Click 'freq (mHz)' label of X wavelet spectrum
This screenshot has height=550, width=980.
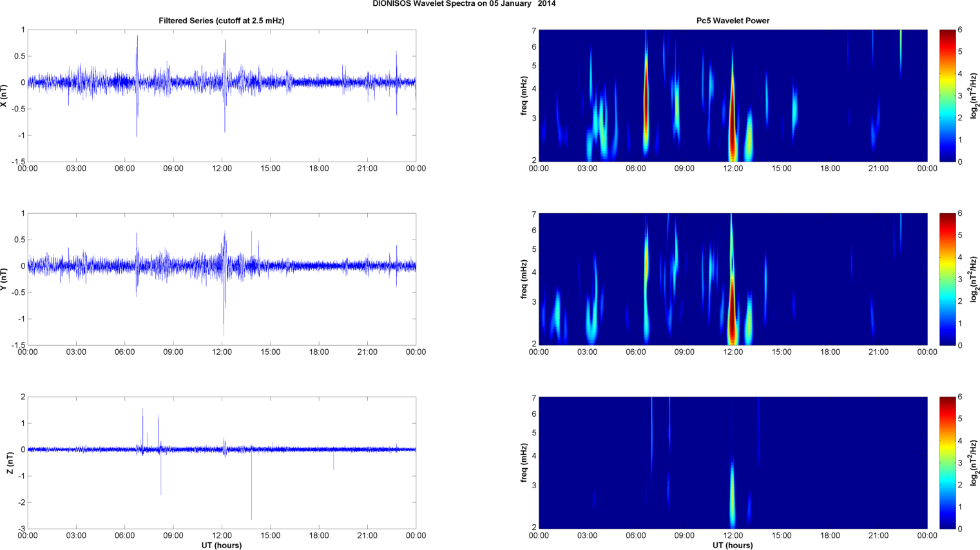pos(524,95)
